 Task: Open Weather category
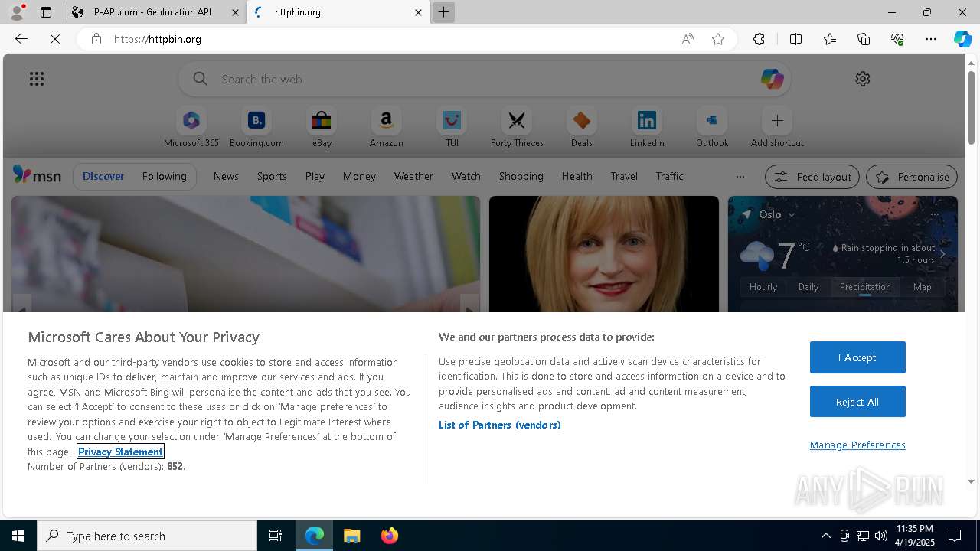(413, 176)
